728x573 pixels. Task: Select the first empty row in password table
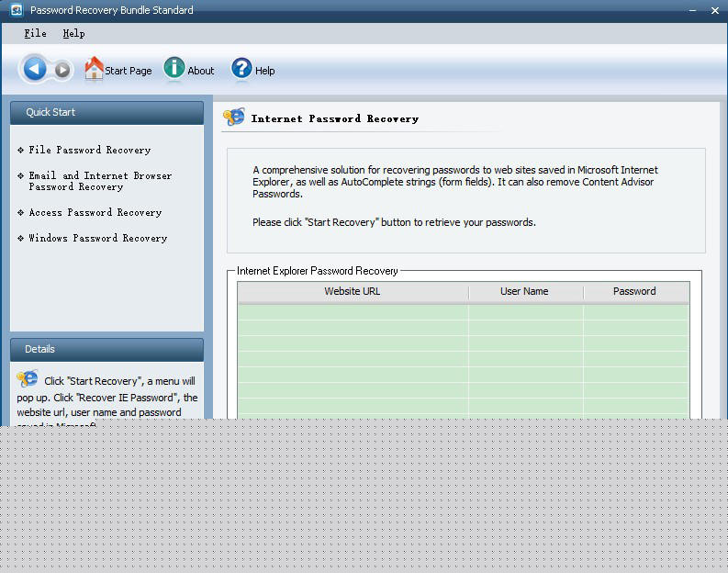pos(464,312)
